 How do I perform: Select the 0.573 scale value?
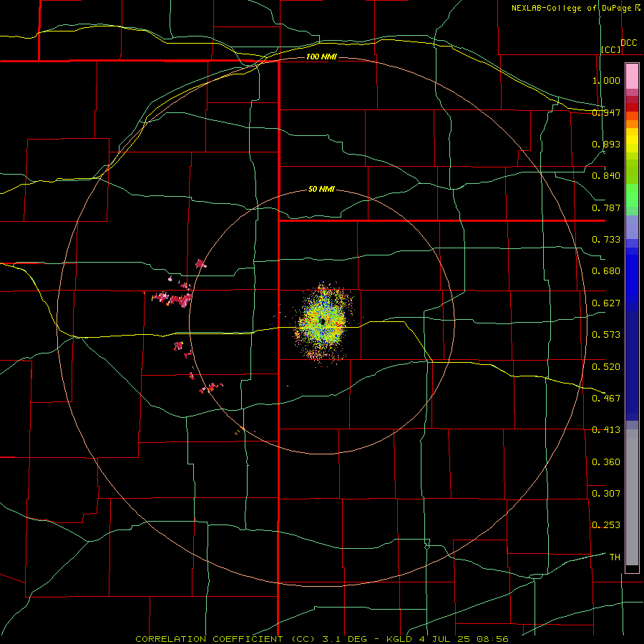tap(606, 335)
